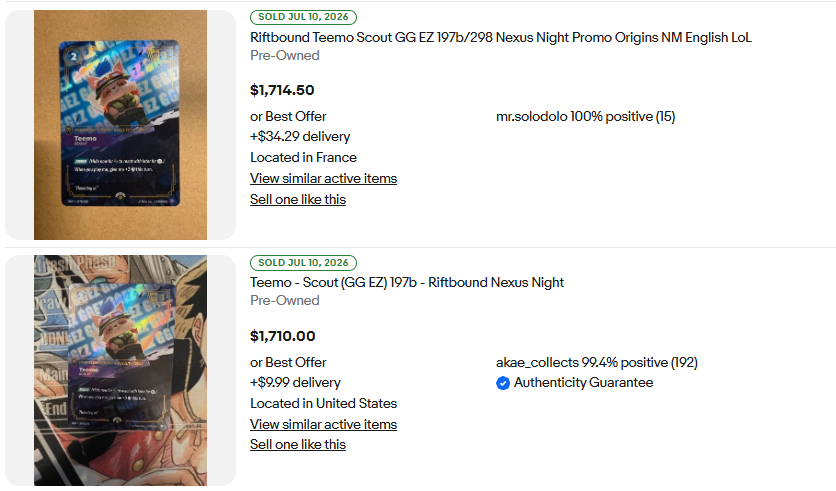The width and height of the screenshot is (836, 491).
Task: Click the blue Authenticity Guarantee checkmark icon
Action: tap(502, 383)
